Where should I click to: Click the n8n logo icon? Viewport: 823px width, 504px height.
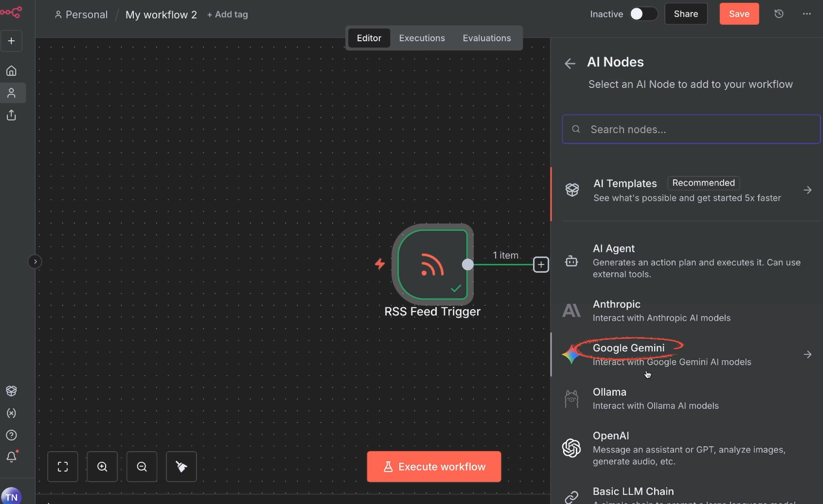pyautogui.click(x=11, y=13)
